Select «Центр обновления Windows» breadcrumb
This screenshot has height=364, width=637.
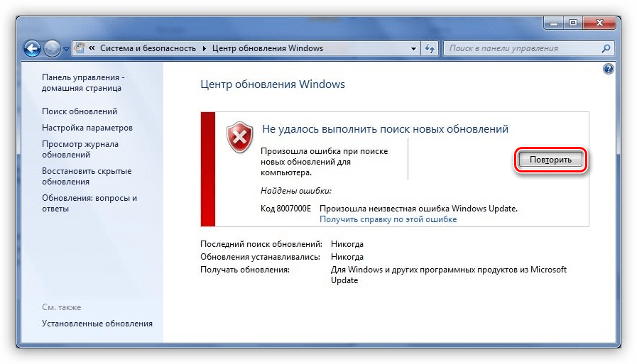coord(268,49)
